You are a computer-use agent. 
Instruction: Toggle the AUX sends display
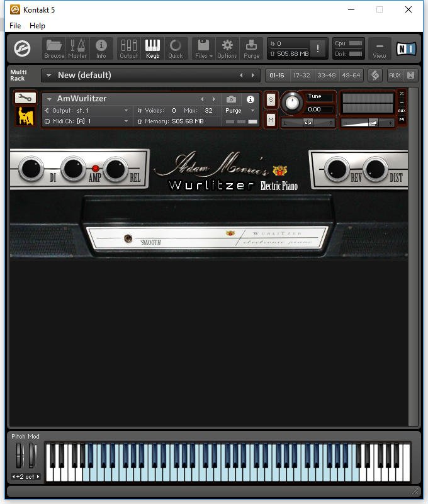[395, 76]
